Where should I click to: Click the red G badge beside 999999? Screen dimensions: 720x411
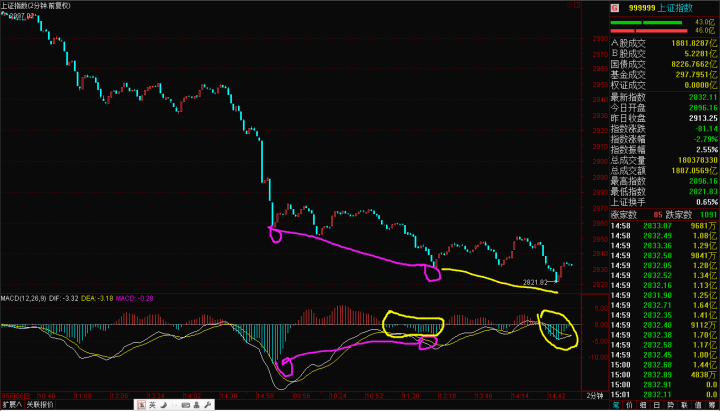(614, 6)
